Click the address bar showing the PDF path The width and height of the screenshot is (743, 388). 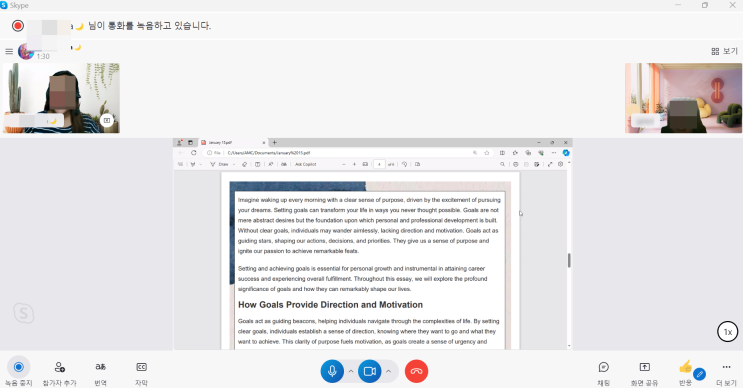(x=348, y=153)
